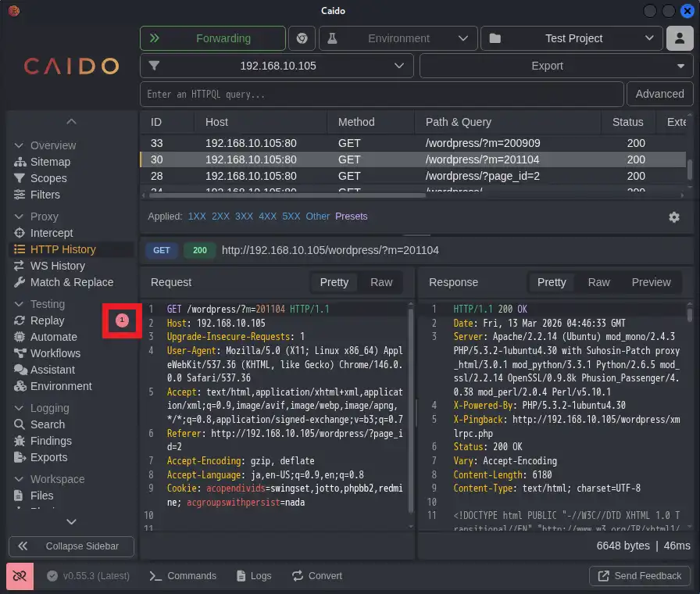The width and height of the screenshot is (700, 594).
Task: Toggle the 2XX status filter
Action: 220,216
